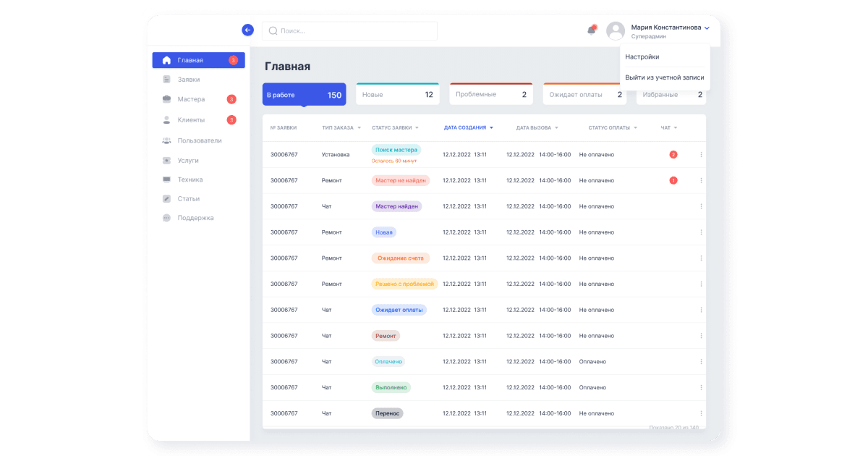Switch to the Проблемные tab
The height and width of the screenshot is (456, 868).
[491, 93]
